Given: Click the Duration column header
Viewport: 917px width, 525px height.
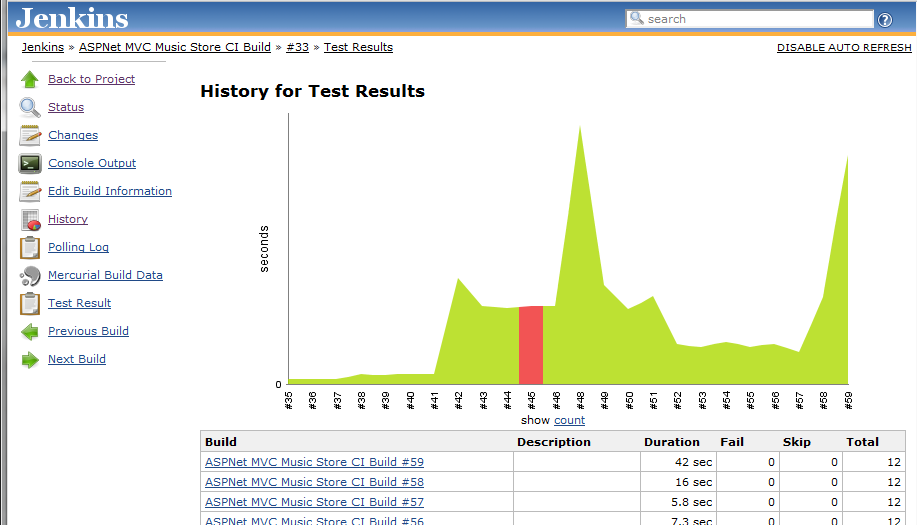Looking at the screenshot, I should coord(671,442).
